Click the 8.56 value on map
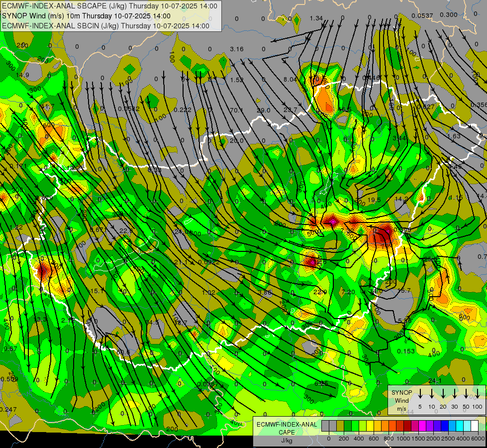487x448 pixels. [154, 170]
